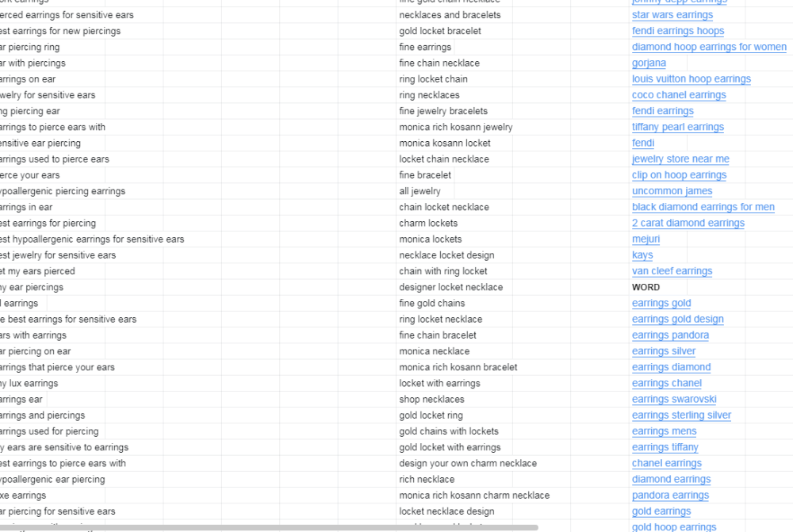Click the "monica lockets" cell
793x532 pixels.
tap(430, 239)
